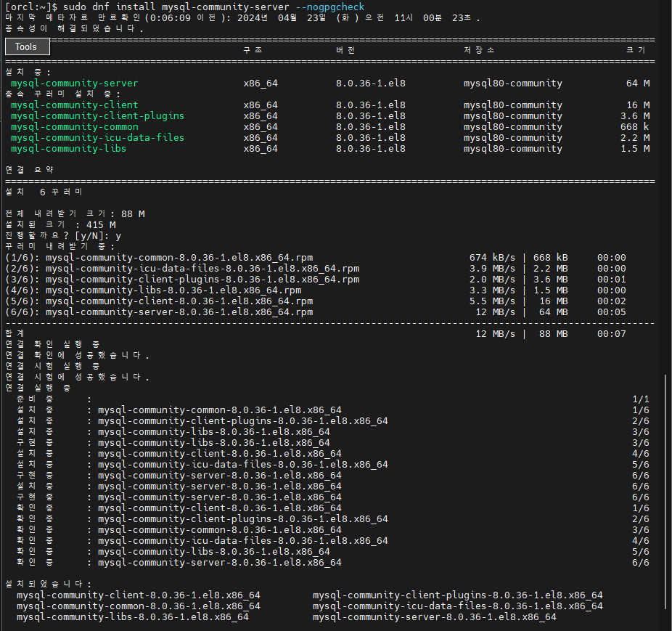This screenshot has width=672, height=631.
Task: Click the 2024년 04월 23일 metadata date
Action: 282,18
